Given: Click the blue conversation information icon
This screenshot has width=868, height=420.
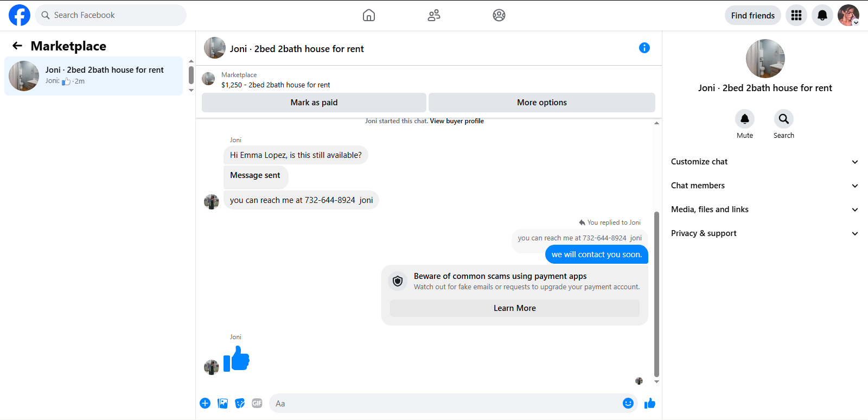Looking at the screenshot, I should (644, 48).
